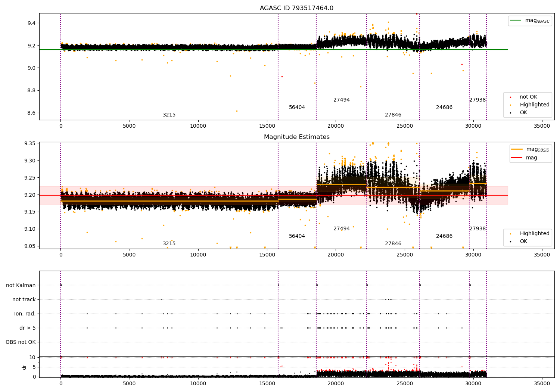Click the '9.15' y-axis tick label
Viewport: 560px width, 392px height.
click(x=30, y=212)
